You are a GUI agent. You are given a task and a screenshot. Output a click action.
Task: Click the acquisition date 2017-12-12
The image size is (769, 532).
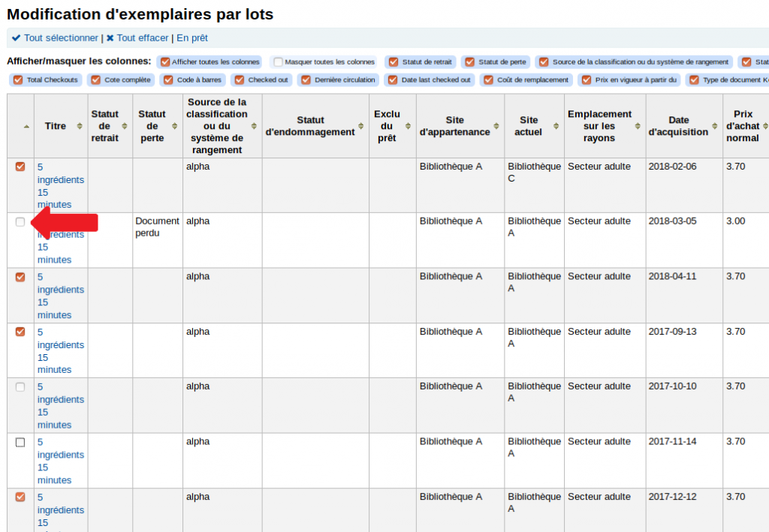[x=672, y=497]
